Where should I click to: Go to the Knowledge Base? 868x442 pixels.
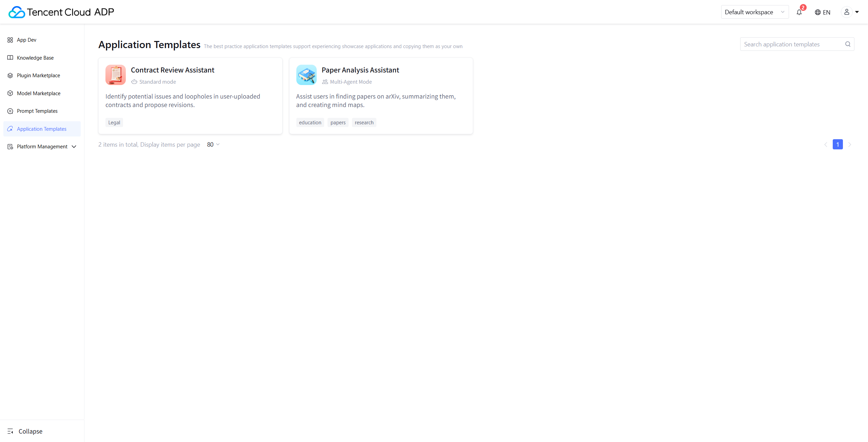coord(35,58)
